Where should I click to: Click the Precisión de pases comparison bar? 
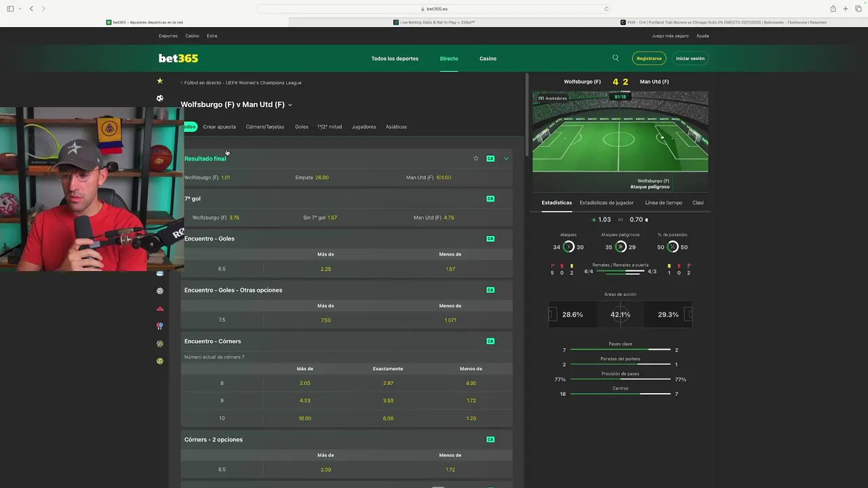(x=620, y=380)
